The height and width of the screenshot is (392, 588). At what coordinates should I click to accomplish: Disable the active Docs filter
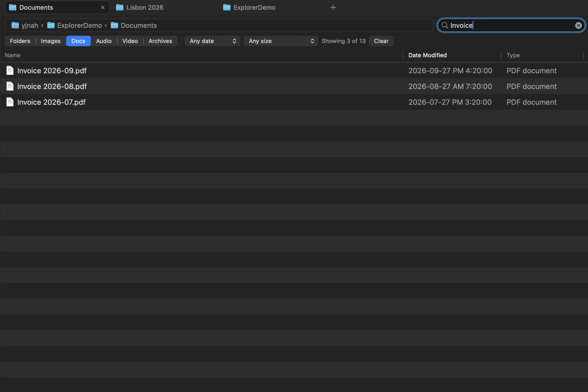click(78, 41)
